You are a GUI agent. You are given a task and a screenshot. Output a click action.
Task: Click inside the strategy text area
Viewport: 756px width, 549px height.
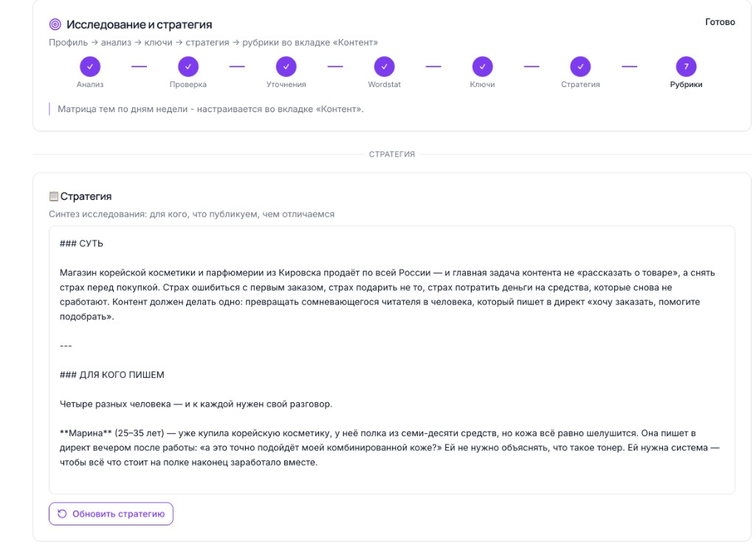click(392, 359)
